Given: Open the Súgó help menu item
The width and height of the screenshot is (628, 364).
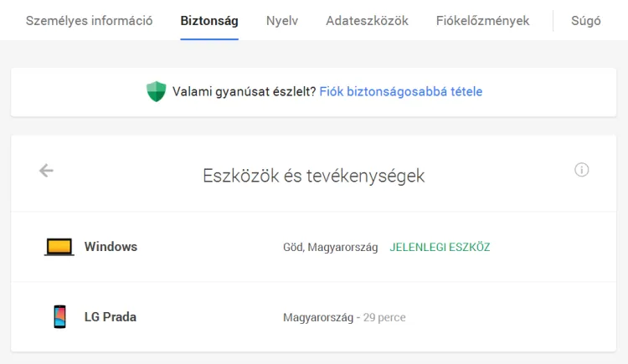Looking at the screenshot, I should (x=586, y=21).
